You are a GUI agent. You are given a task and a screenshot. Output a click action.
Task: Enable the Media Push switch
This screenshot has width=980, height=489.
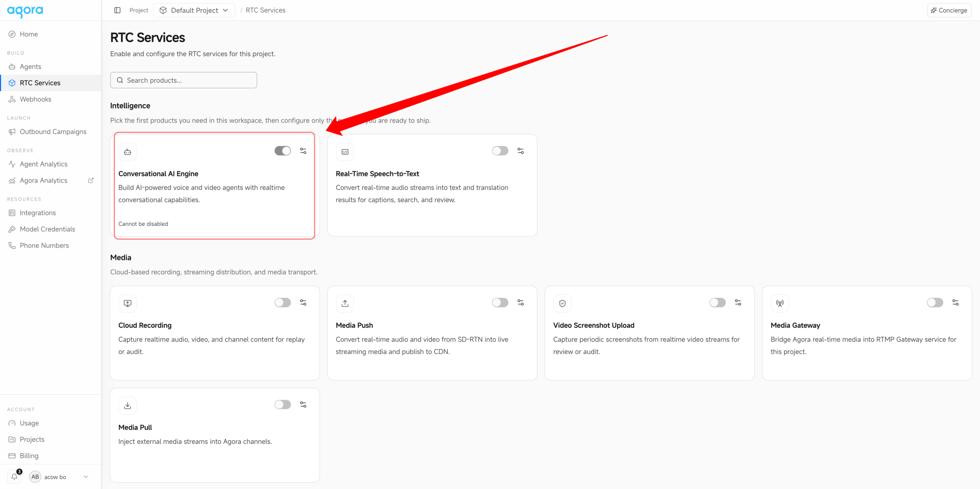[x=500, y=303]
